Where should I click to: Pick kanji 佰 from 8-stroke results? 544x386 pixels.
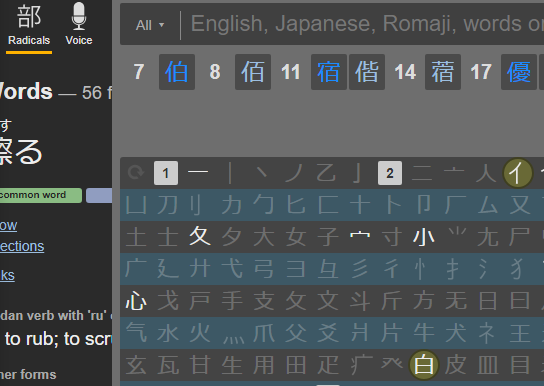[253, 72]
